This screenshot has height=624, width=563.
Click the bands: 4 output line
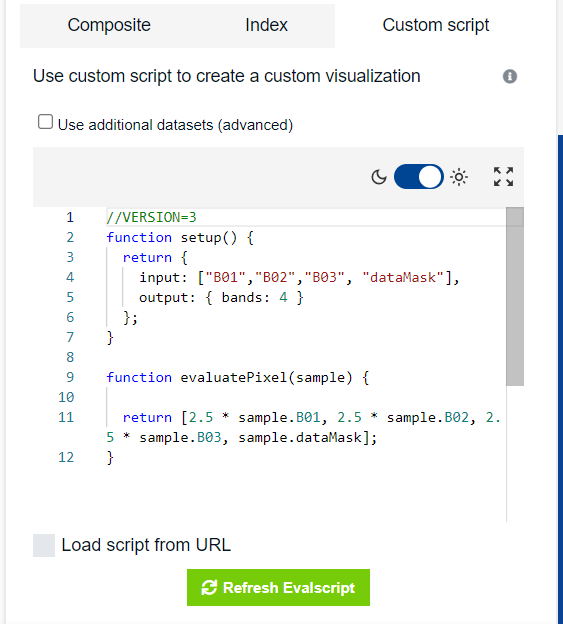[x=221, y=297]
